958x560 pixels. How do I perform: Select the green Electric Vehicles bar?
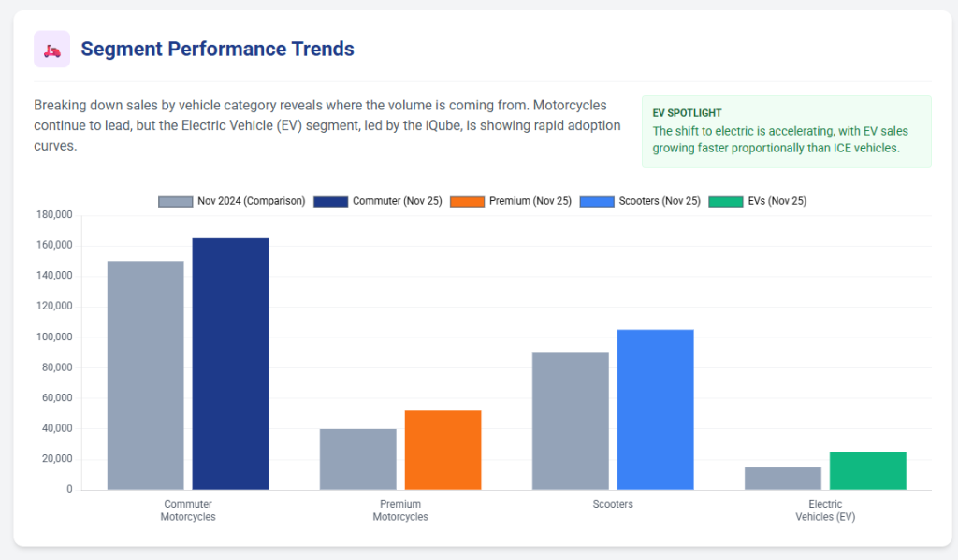click(867, 470)
